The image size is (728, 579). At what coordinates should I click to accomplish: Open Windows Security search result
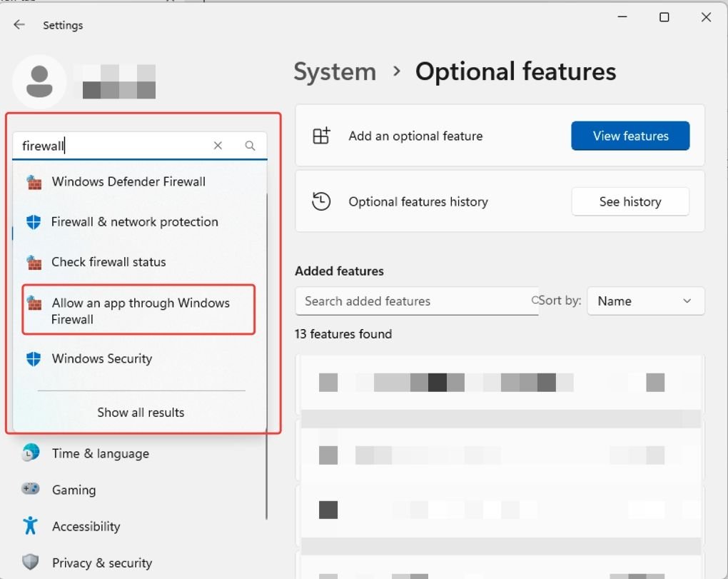[x=140, y=358]
